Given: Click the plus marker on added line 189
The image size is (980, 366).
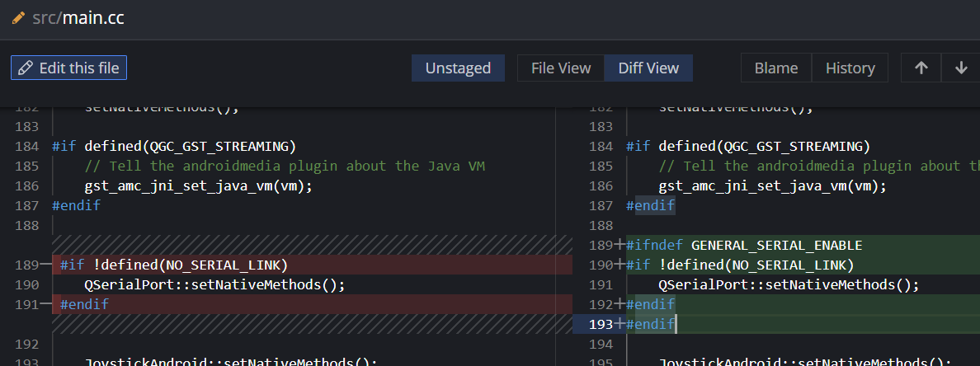Looking at the screenshot, I should (620, 245).
